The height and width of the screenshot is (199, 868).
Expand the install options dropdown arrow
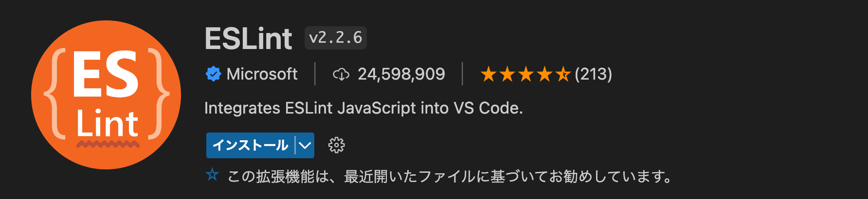pos(305,145)
